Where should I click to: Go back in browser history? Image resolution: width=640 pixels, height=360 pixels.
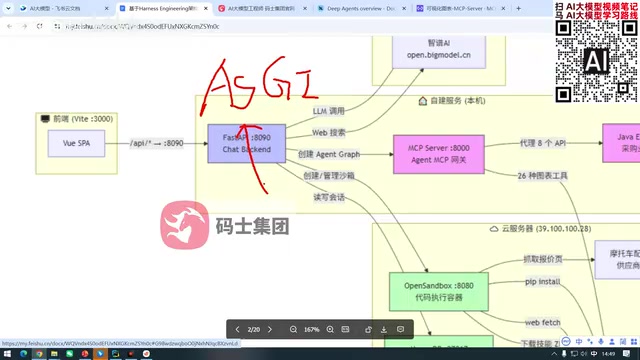(9, 26)
